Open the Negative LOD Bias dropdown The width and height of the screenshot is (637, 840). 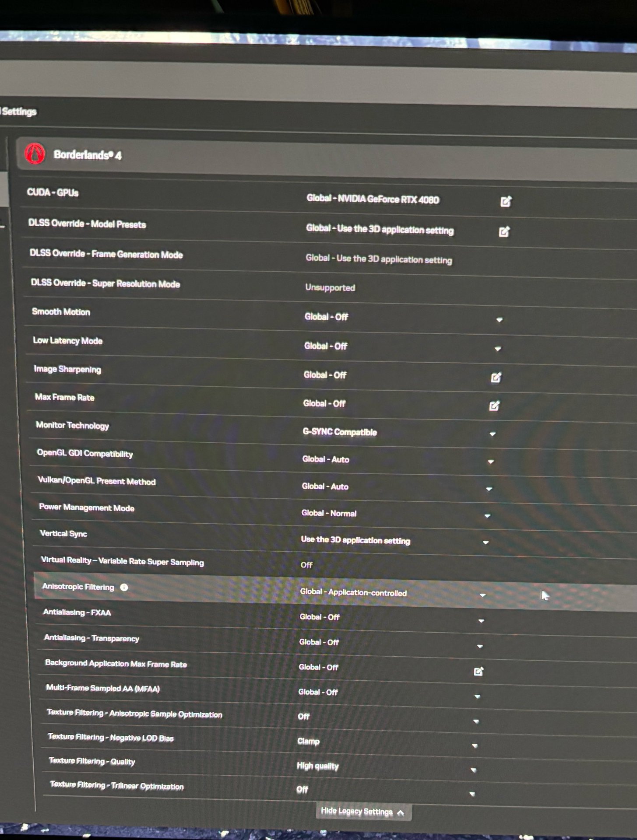475,745
